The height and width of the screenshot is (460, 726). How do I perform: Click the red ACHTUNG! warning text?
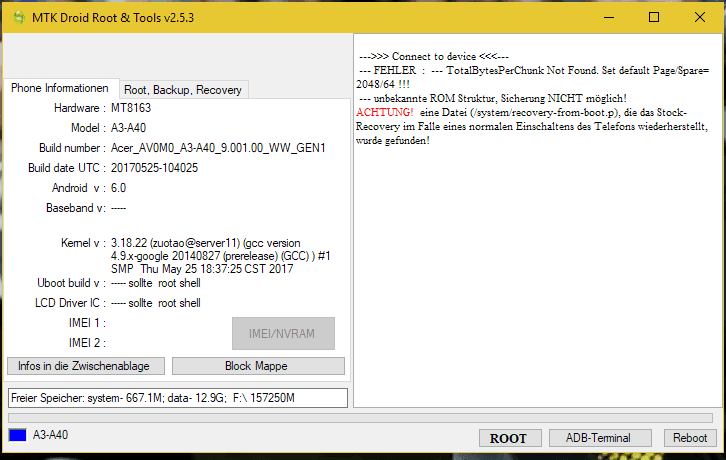[x=384, y=112]
